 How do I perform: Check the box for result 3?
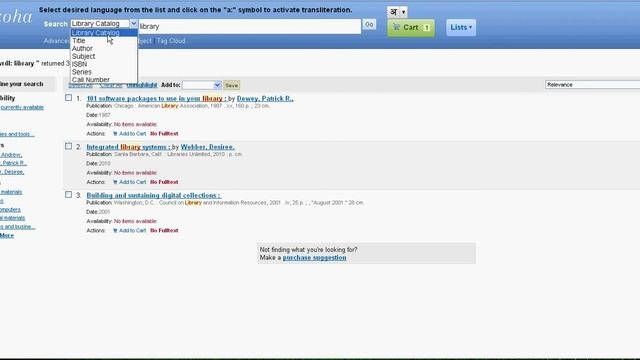69,195
